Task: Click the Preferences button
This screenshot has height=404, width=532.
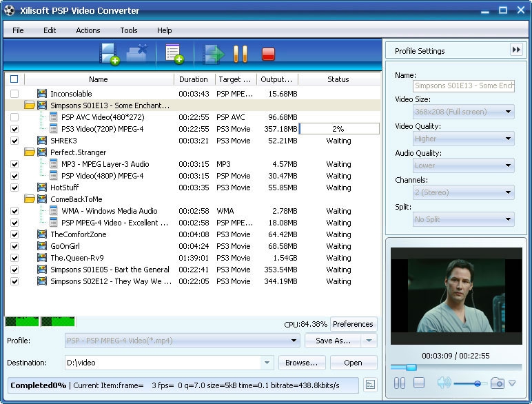Action: point(353,324)
